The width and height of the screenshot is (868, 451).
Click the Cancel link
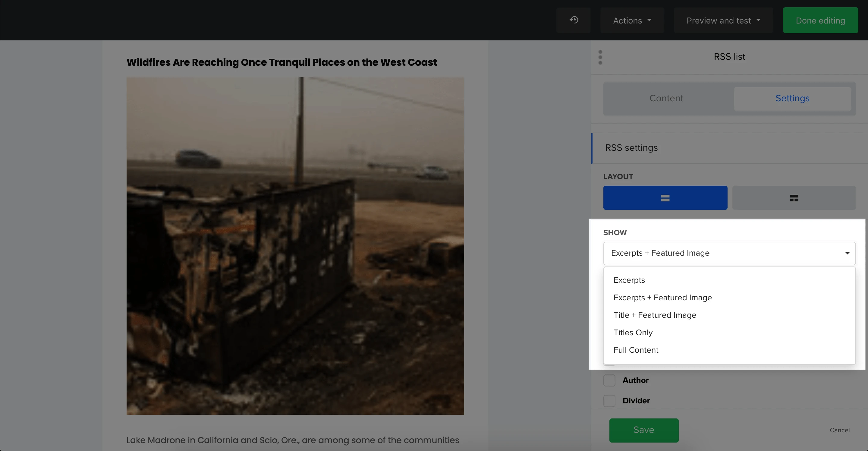(839, 430)
